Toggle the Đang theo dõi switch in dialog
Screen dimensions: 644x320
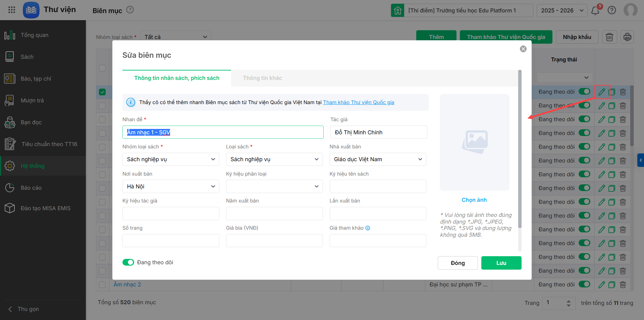pyautogui.click(x=128, y=262)
